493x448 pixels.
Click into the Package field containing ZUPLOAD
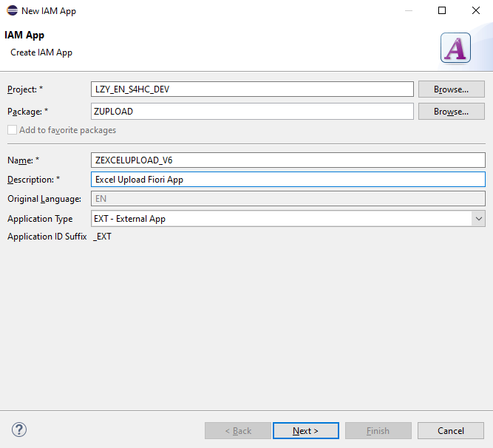[x=251, y=112]
